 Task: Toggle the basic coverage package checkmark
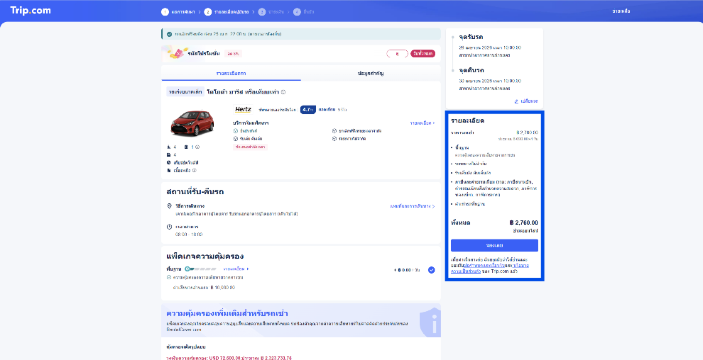coord(431,270)
